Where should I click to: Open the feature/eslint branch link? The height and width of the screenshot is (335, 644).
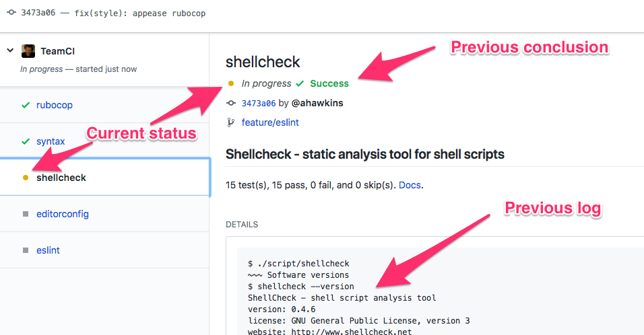tap(270, 122)
